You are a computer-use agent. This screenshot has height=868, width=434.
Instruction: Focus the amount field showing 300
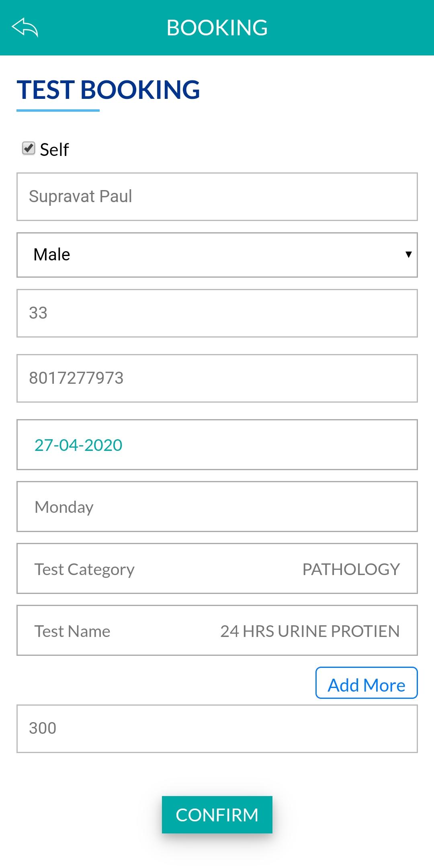(x=217, y=729)
